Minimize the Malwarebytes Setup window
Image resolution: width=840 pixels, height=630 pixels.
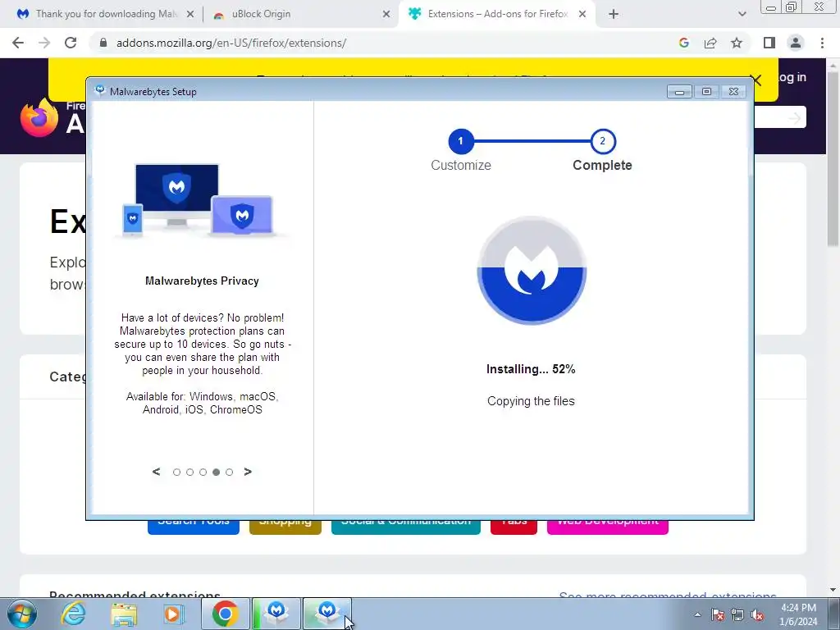click(679, 92)
